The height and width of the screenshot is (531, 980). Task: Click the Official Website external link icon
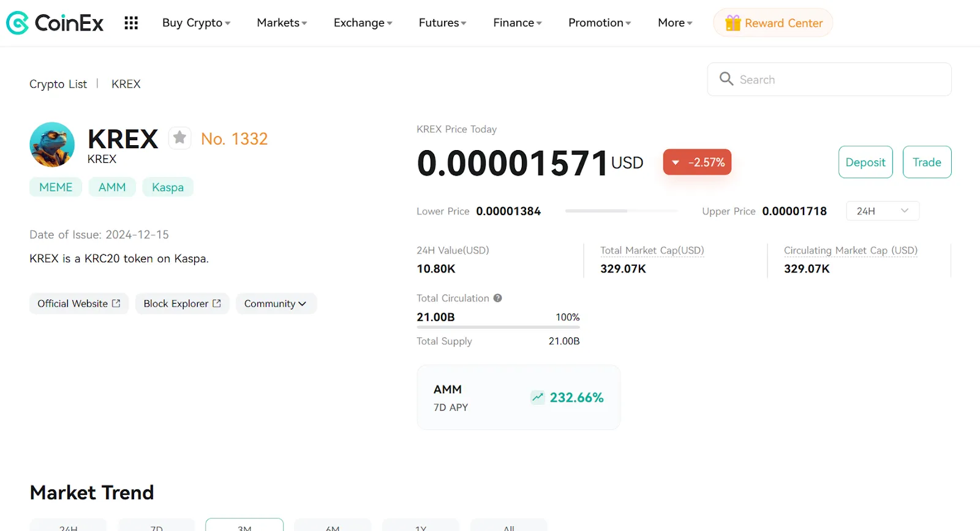pos(116,303)
